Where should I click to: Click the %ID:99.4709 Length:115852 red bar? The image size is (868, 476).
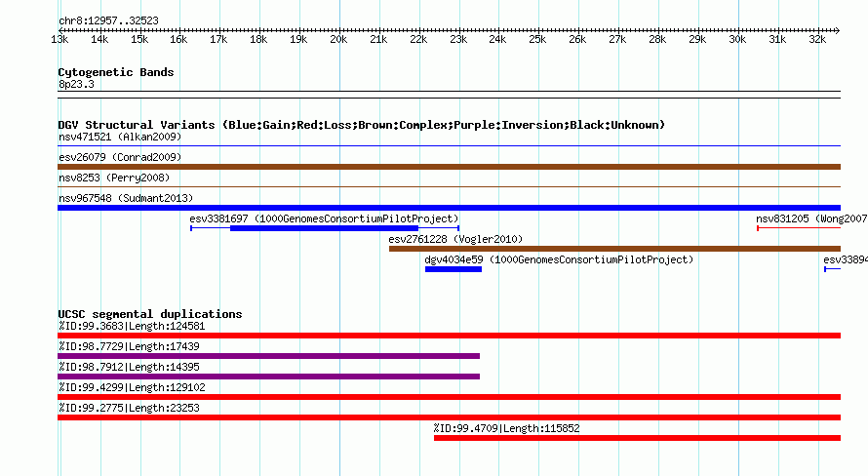(637, 438)
